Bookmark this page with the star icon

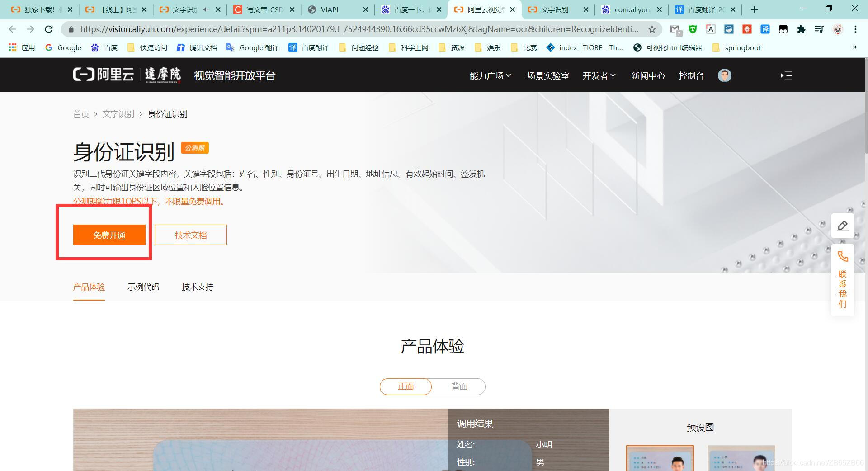pos(652,29)
